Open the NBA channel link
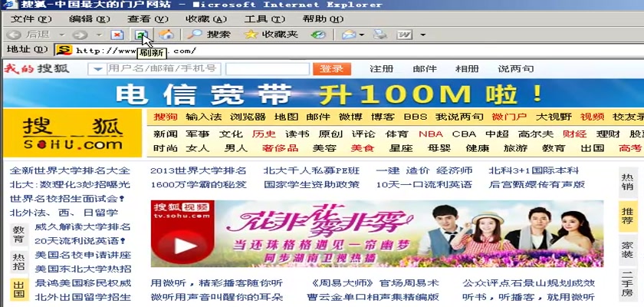The image size is (644, 307). [430, 134]
